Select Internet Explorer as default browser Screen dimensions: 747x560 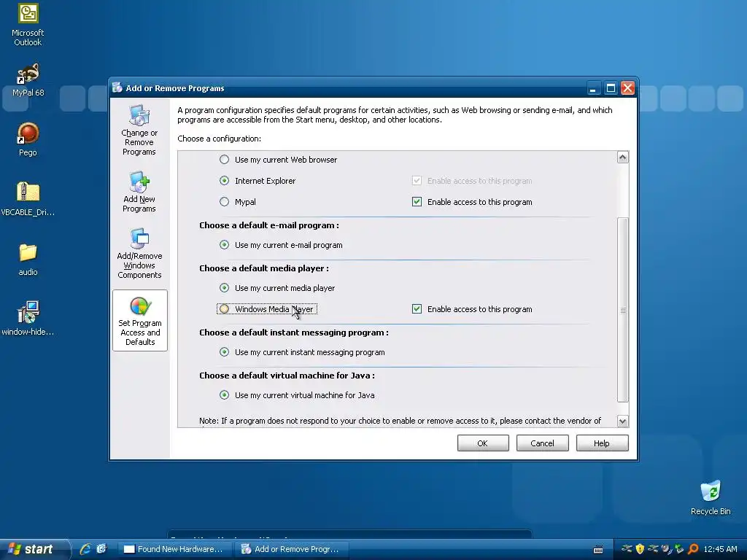pos(258,181)
